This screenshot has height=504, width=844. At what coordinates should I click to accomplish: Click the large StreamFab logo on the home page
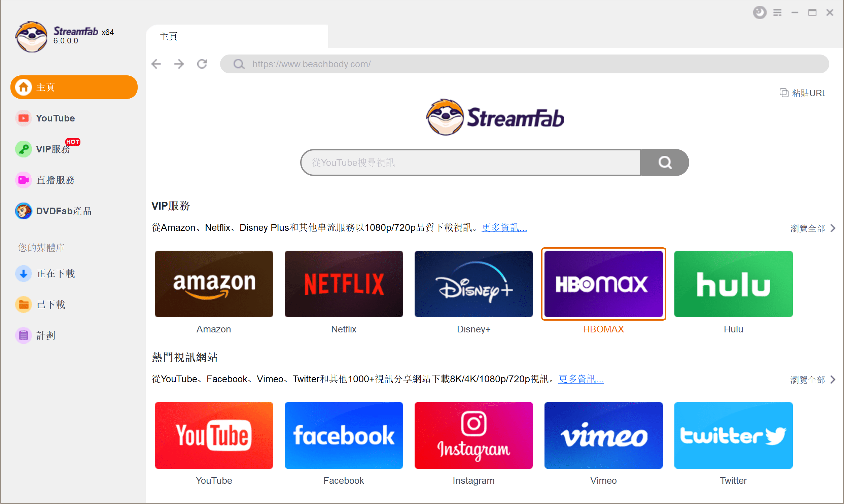pyautogui.click(x=494, y=117)
